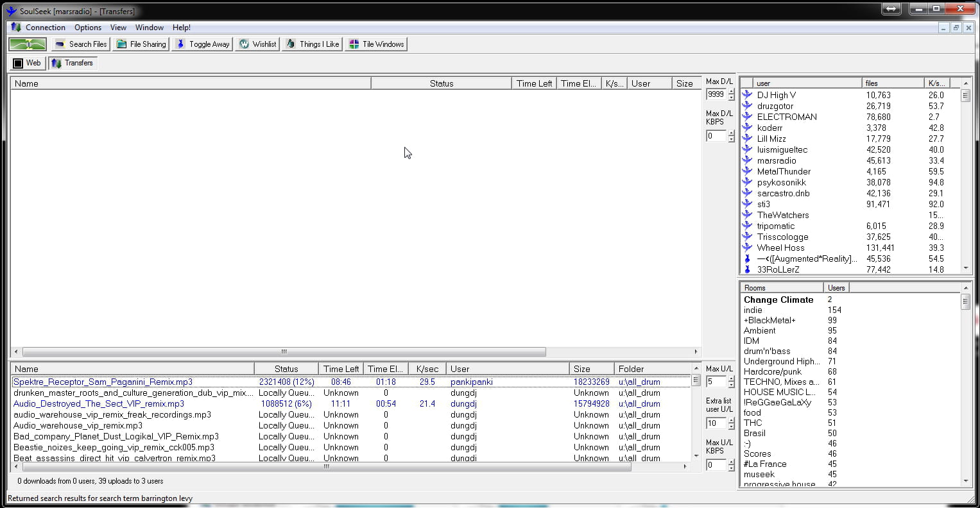This screenshot has height=508, width=980.
Task: Click the user list scroll down arrow
Action: coord(965,269)
